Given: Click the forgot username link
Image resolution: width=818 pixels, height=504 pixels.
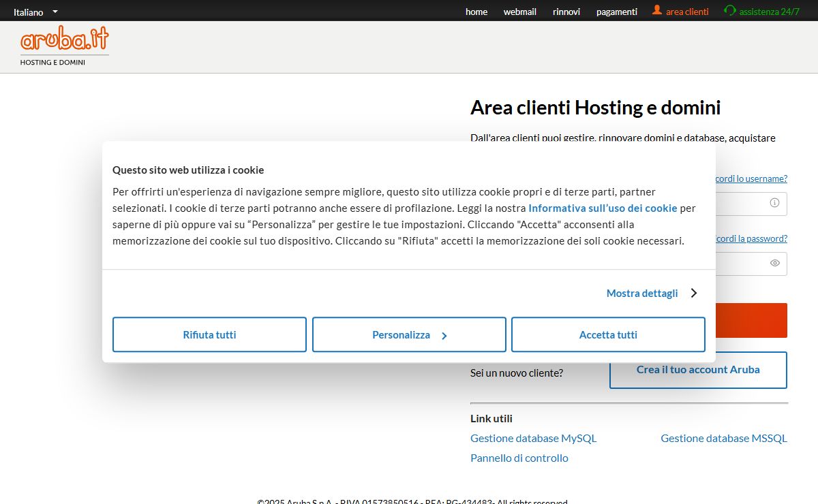Looking at the screenshot, I should pos(751,178).
